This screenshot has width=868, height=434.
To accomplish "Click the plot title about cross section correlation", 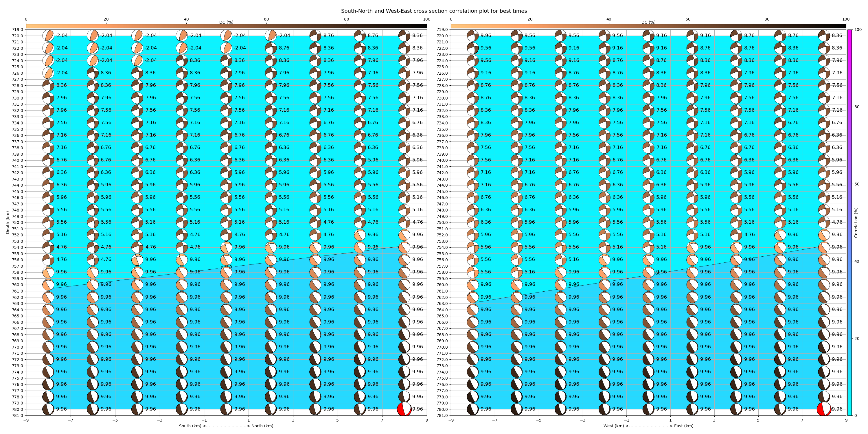I will (434, 11).
